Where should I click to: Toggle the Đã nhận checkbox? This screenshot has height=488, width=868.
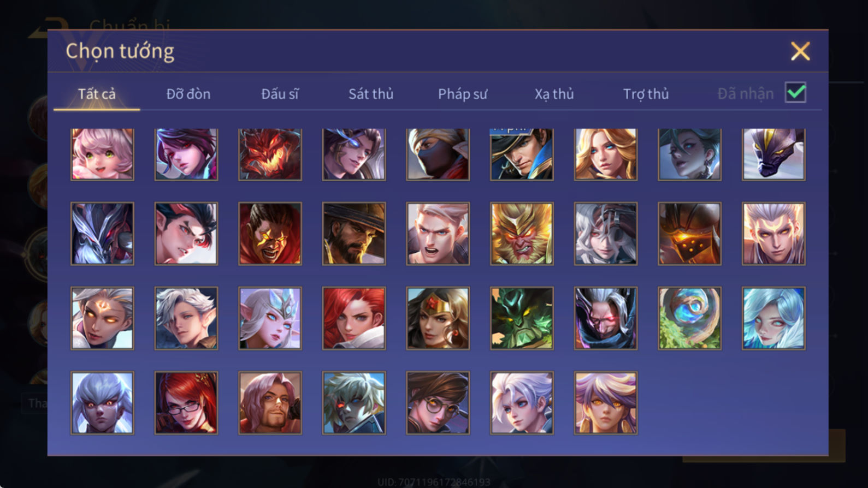pyautogui.click(x=795, y=92)
